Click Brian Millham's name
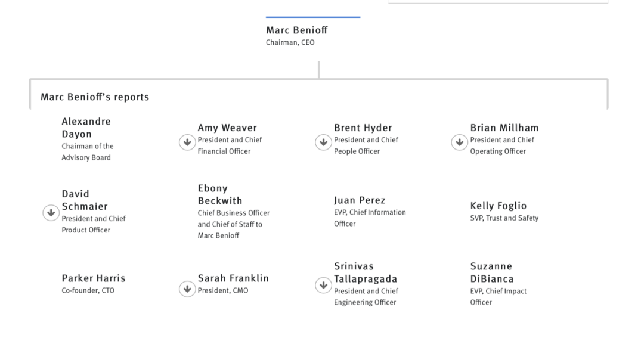This screenshot has width=644, height=341. point(504,128)
